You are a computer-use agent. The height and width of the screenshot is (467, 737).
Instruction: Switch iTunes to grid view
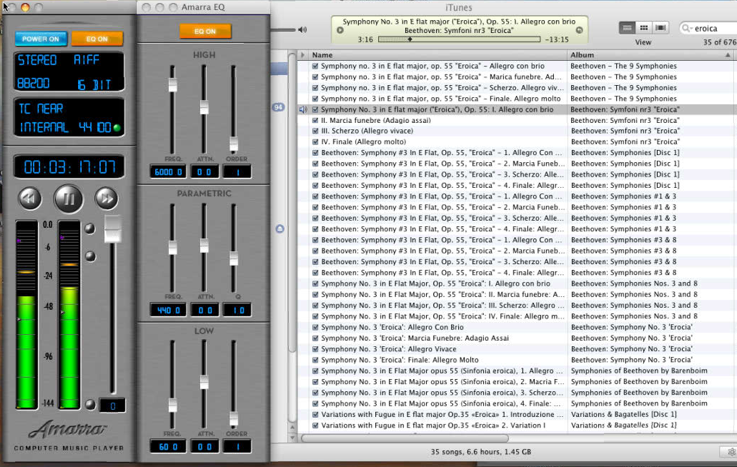[643, 28]
